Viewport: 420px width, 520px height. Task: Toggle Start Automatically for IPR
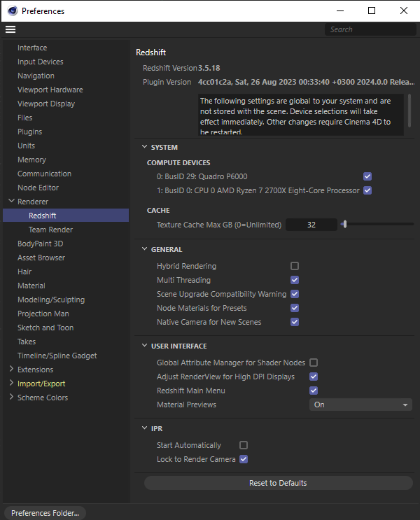(x=244, y=445)
